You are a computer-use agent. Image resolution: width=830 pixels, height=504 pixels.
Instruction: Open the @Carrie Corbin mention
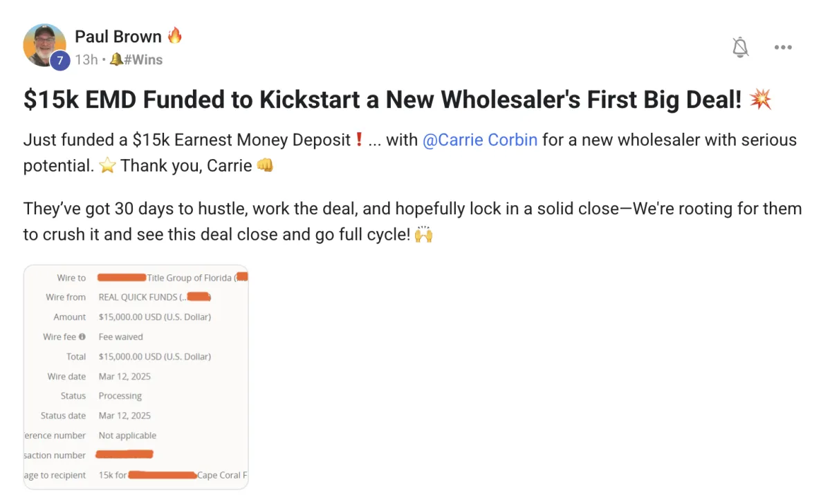point(480,140)
